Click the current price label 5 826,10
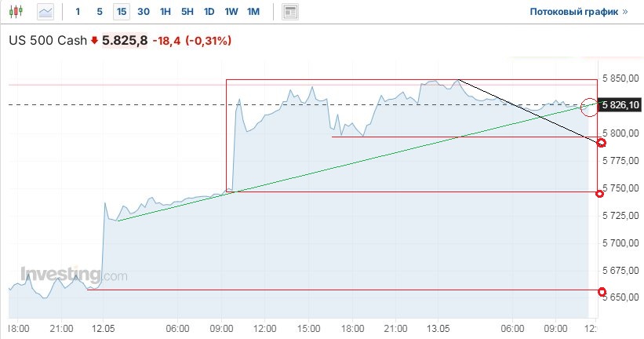 (619, 104)
